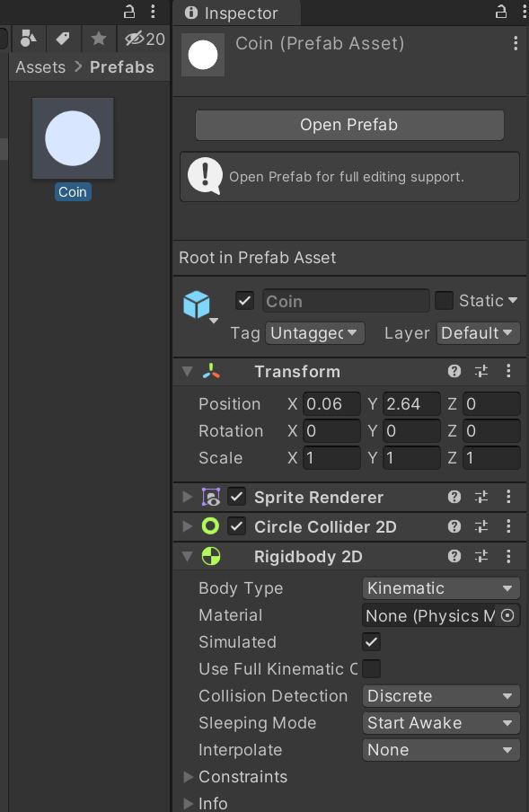Click the Circle Collider 2D icon
The width and height of the screenshot is (529, 812).
[x=211, y=526]
